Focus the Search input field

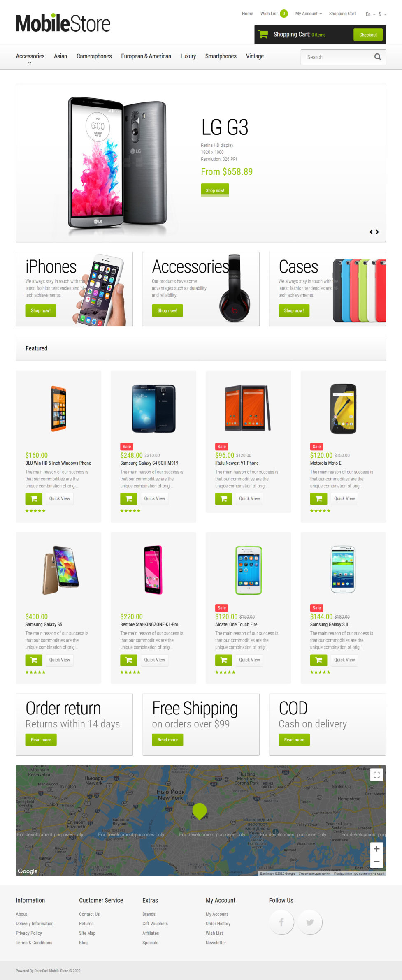(x=337, y=57)
